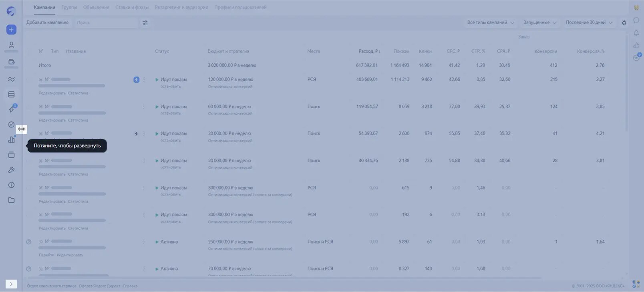Screen dimensions: 644x292
Task: Open the user account icon in sidebar
Action: [x=11, y=45]
